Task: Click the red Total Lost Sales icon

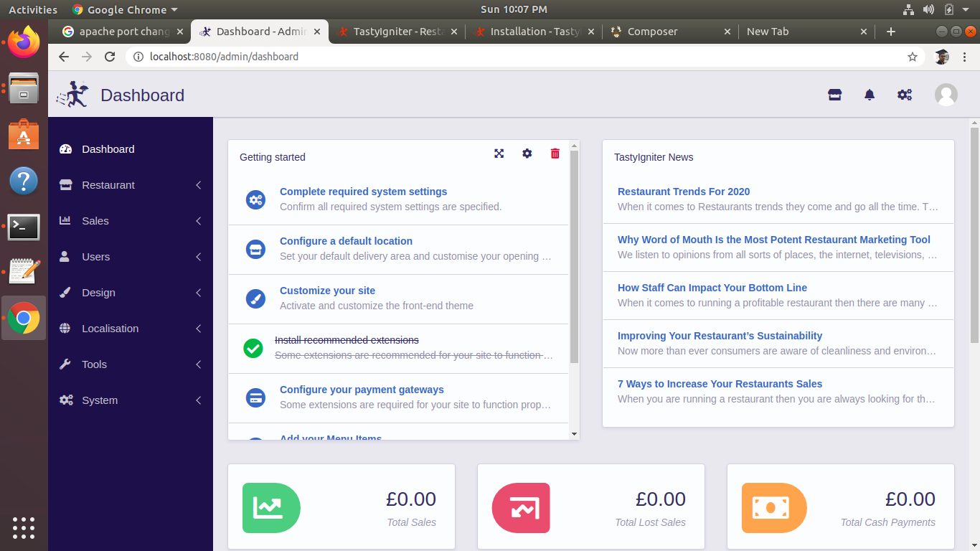Action: 521,508
